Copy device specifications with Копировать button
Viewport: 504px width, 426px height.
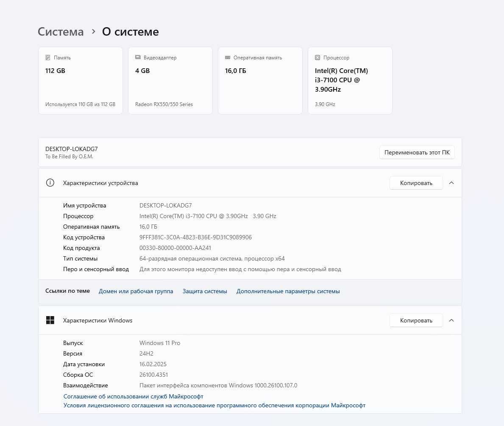(416, 183)
